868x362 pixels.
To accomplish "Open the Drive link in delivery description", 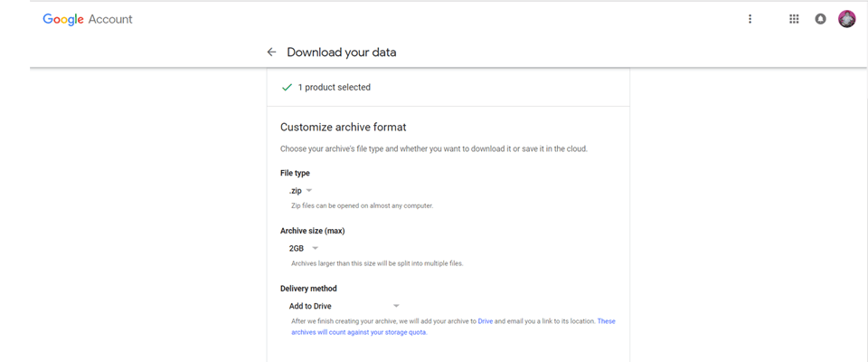I will (485, 321).
